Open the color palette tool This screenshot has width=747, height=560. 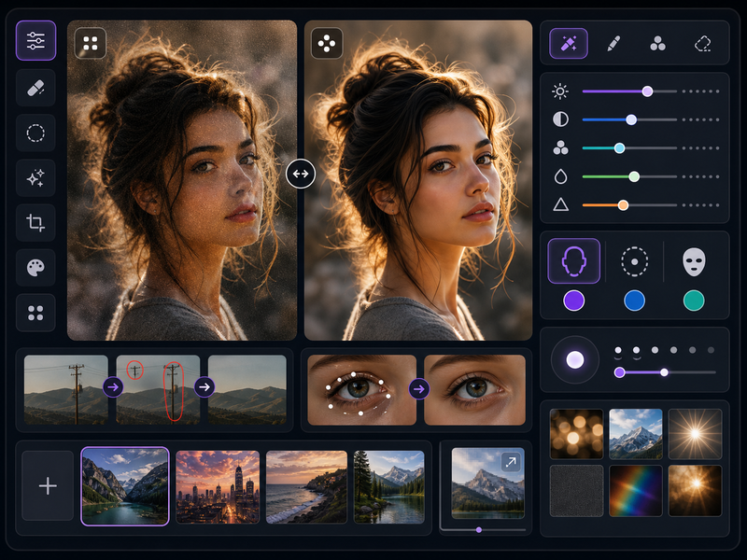pos(35,268)
